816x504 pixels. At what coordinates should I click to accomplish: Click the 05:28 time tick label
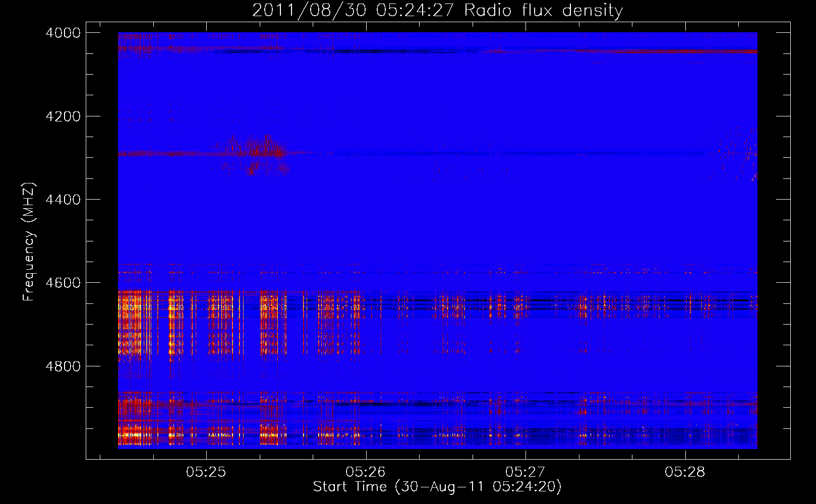(x=685, y=472)
